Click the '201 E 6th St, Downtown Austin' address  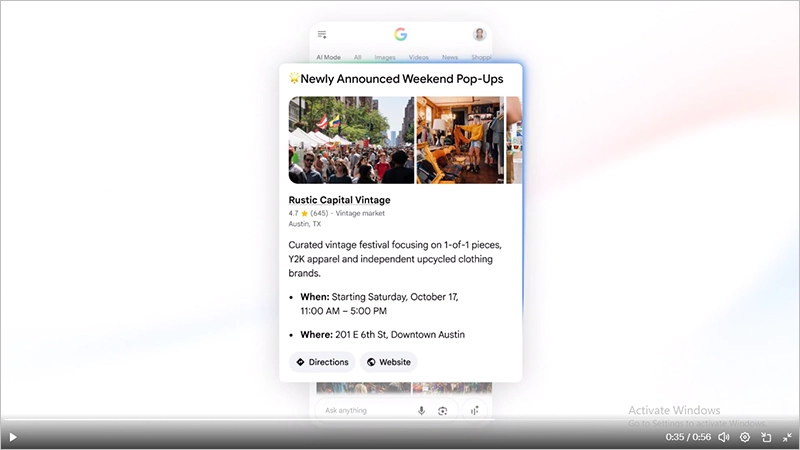click(400, 335)
